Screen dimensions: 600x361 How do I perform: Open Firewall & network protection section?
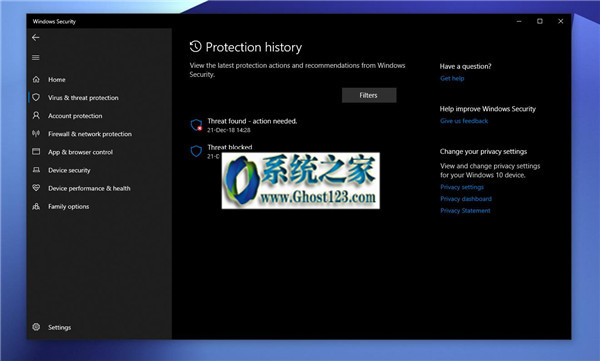[x=90, y=134]
